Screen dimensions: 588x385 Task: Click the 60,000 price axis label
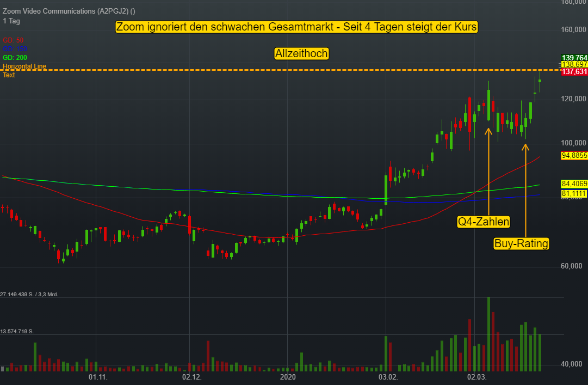[572, 266]
